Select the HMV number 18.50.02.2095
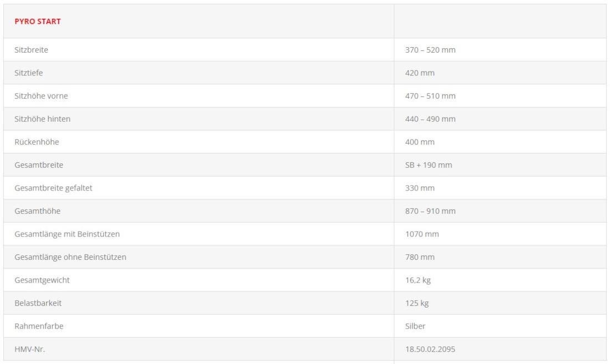Viewport: 610px width, 364px height. point(432,350)
